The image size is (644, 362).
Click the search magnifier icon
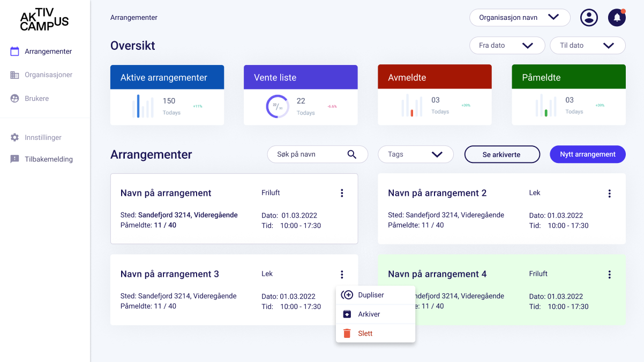(352, 154)
